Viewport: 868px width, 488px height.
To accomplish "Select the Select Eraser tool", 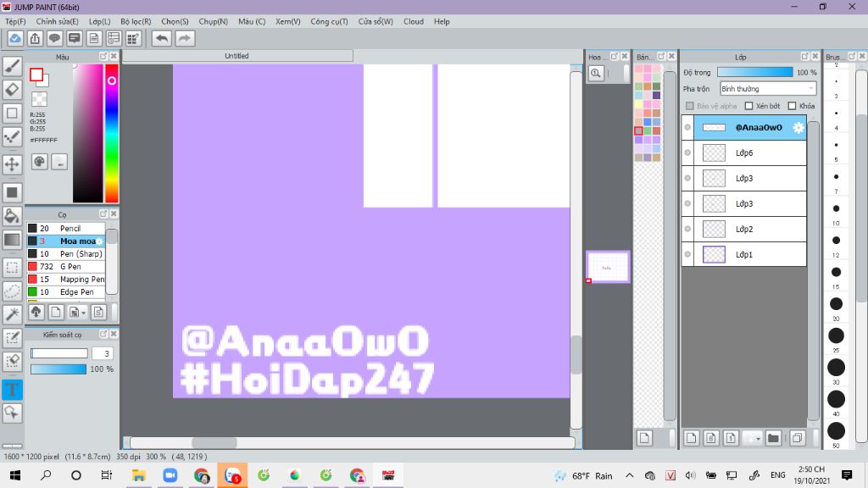I will [12, 361].
